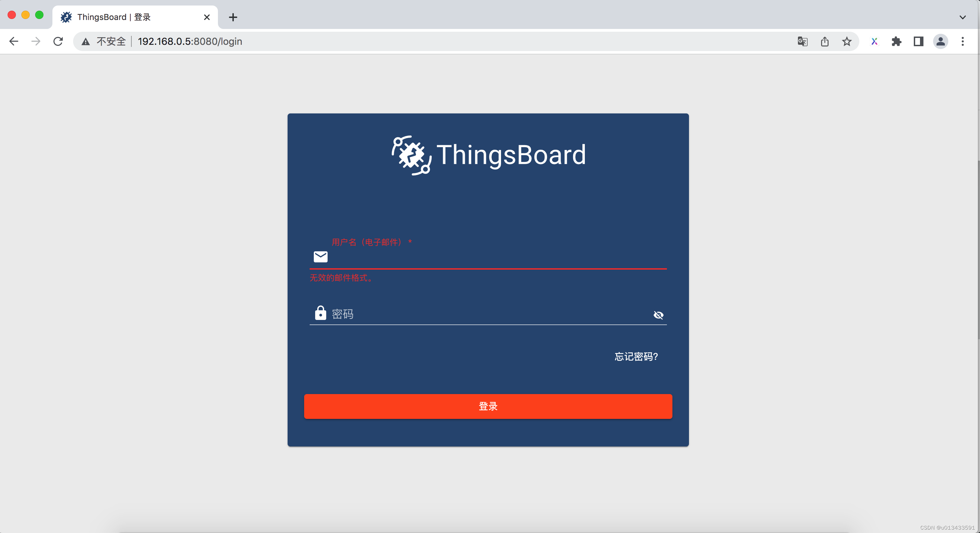Screen dimensions: 980x533
Task: Click the forward navigation arrow
Action: (x=36, y=41)
